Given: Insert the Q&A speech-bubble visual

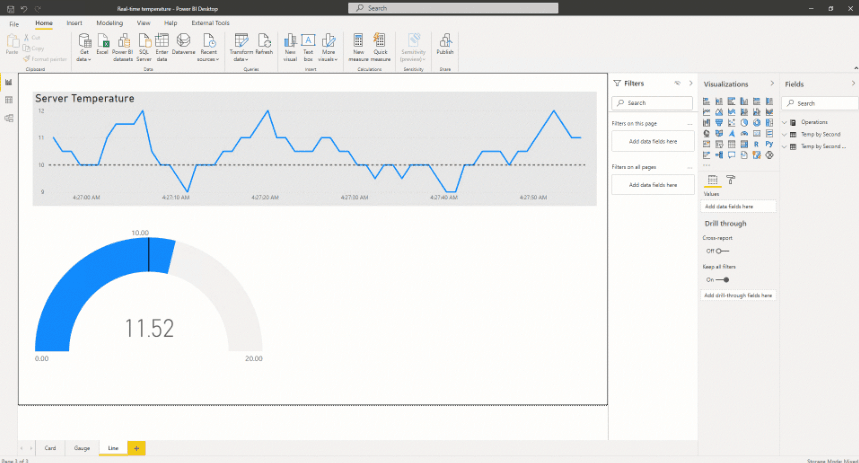Looking at the screenshot, I should click(x=731, y=155).
